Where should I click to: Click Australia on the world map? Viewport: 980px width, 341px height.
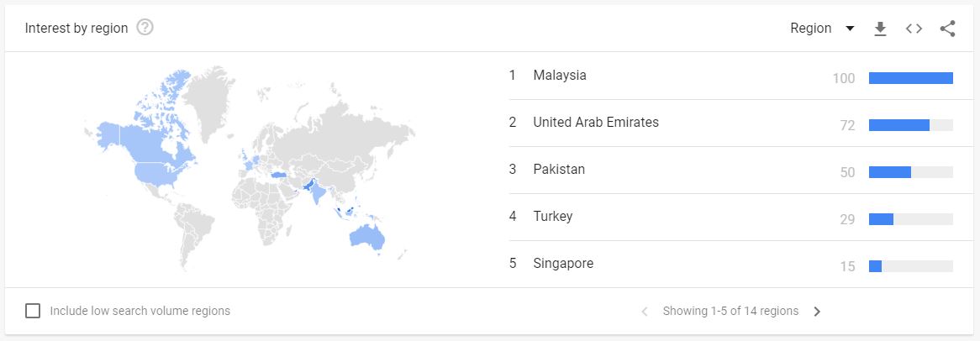coord(366,236)
